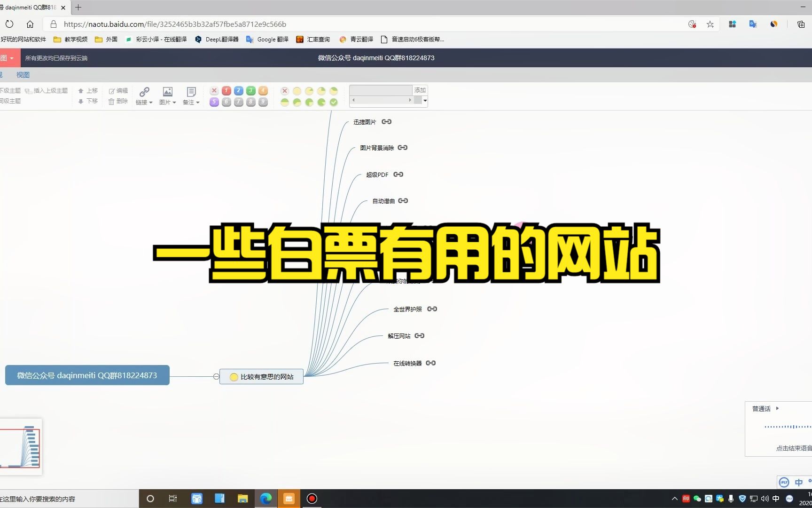Click 删除 delete button

118,101
